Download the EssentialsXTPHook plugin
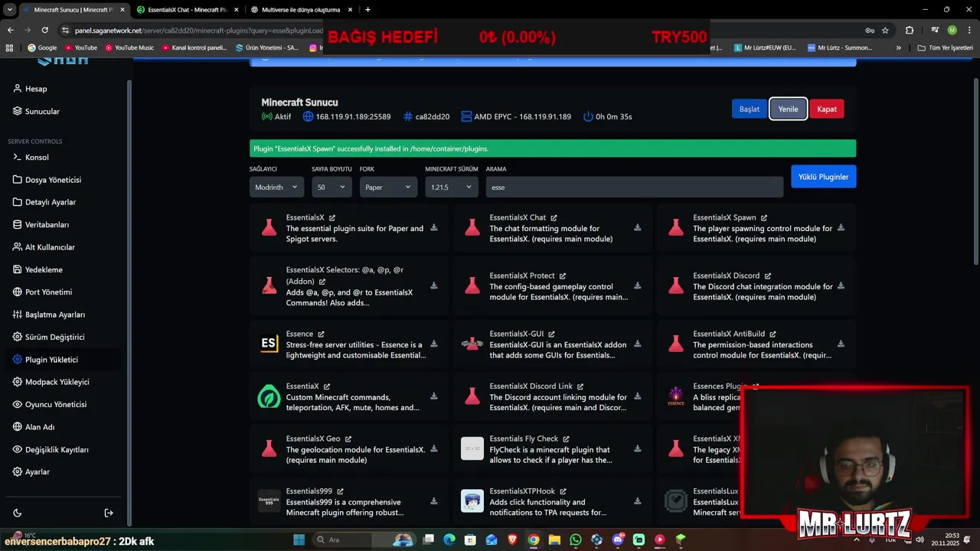 (x=638, y=501)
